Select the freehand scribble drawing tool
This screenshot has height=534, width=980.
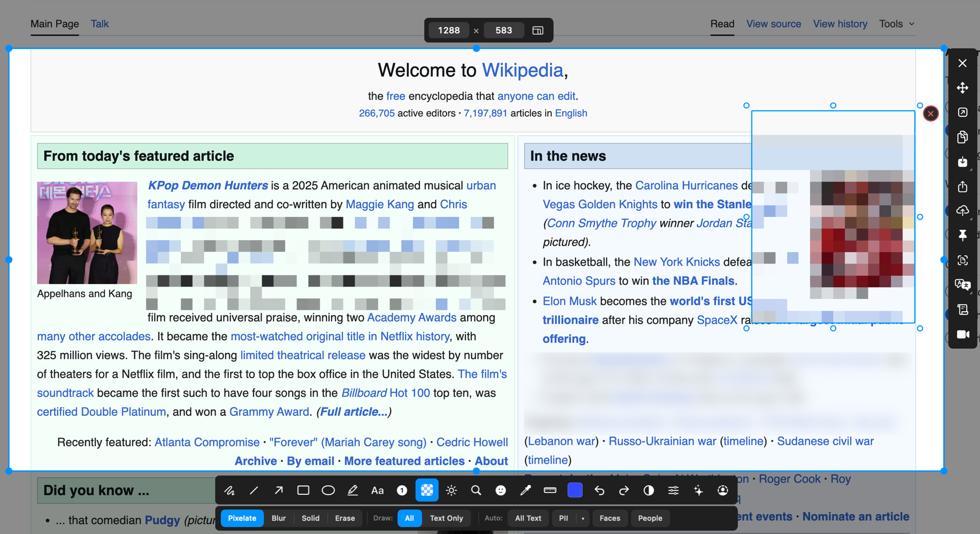pos(229,490)
